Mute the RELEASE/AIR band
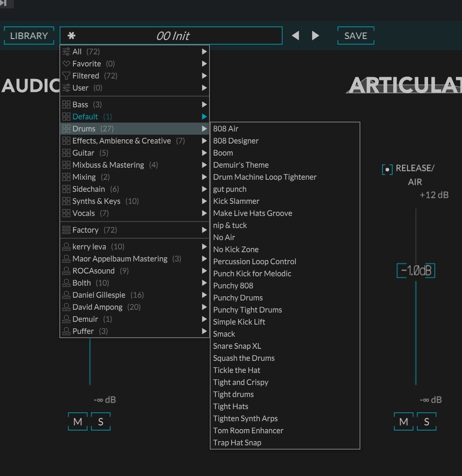The height and width of the screenshot is (476, 462). (403, 422)
